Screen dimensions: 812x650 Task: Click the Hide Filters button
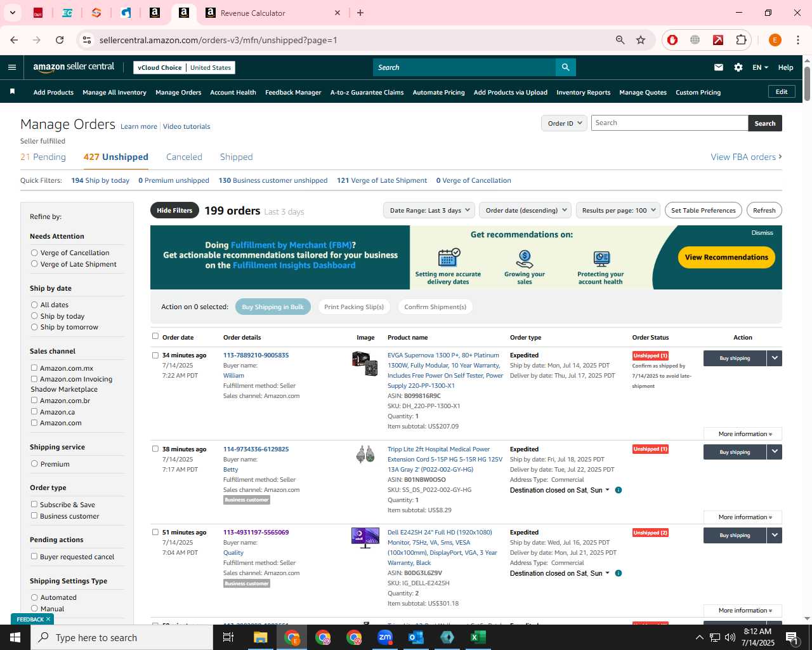tap(174, 210)
